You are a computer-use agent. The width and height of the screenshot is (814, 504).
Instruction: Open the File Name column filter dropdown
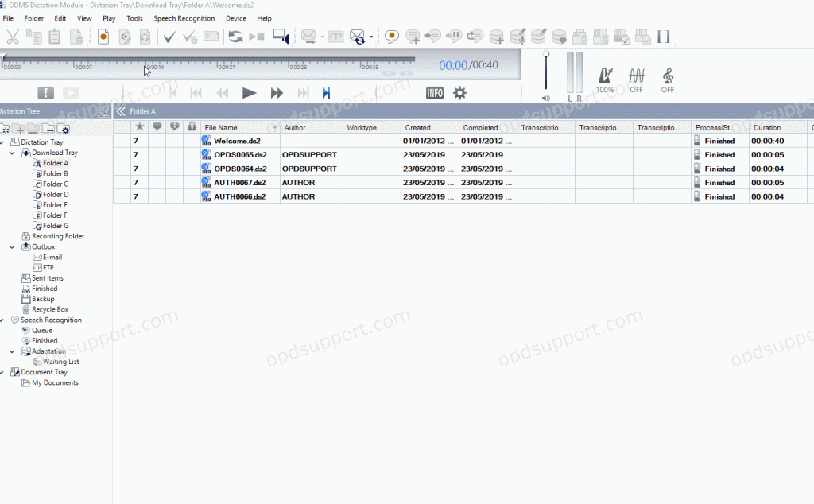(x=273, y=127)
